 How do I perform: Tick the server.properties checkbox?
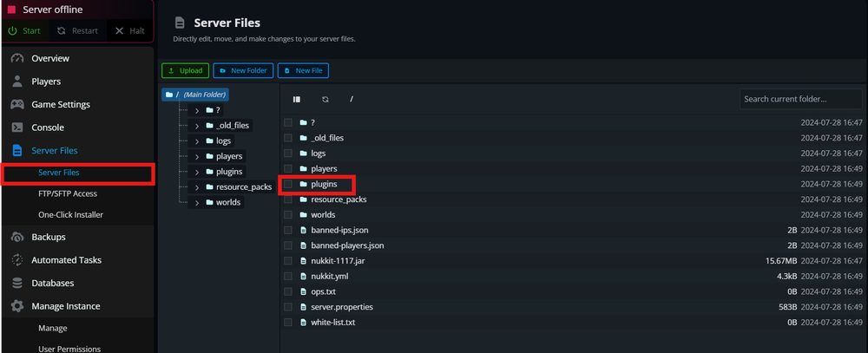288,307
